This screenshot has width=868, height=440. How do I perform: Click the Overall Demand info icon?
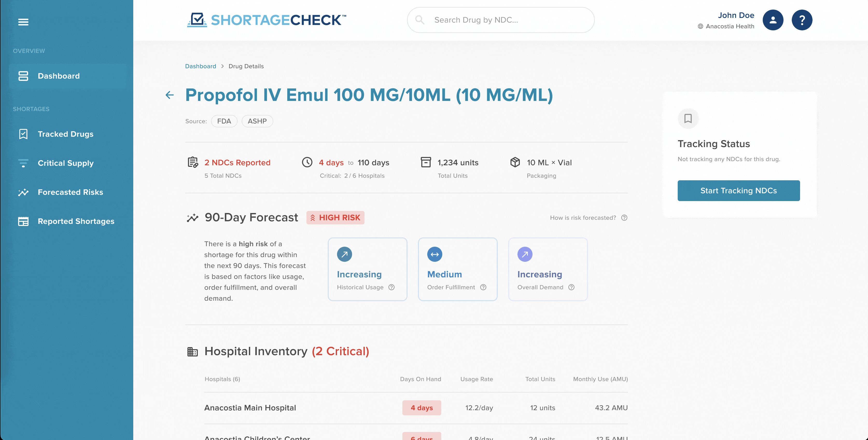click(571, 287)
